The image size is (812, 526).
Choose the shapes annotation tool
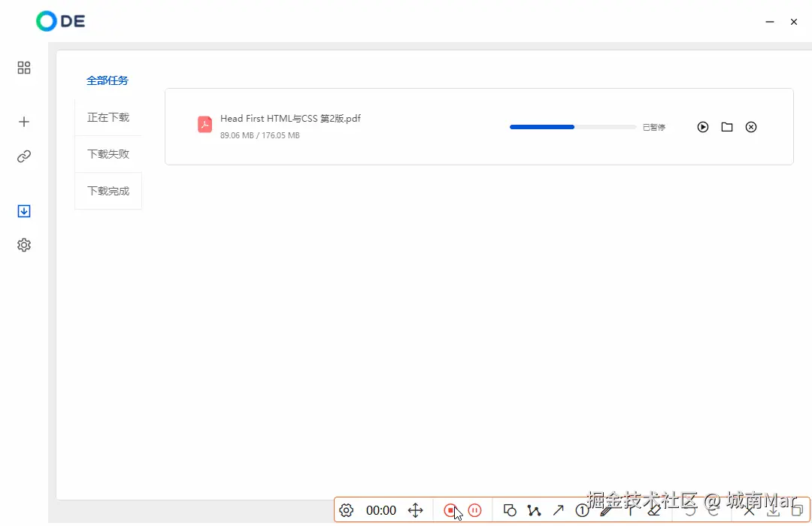point(510,510)
